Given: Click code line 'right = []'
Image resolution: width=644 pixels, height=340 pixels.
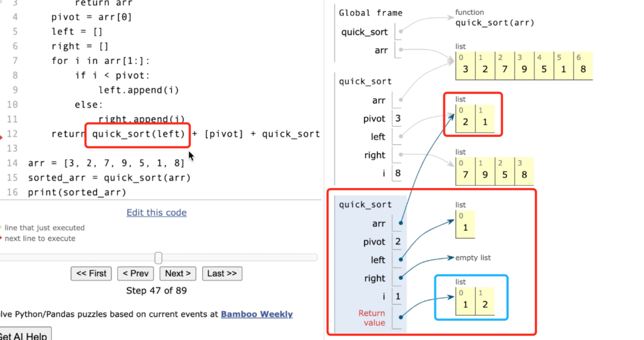Looking at the screenshot, I should pyautogui.click(x=80, y=46).
